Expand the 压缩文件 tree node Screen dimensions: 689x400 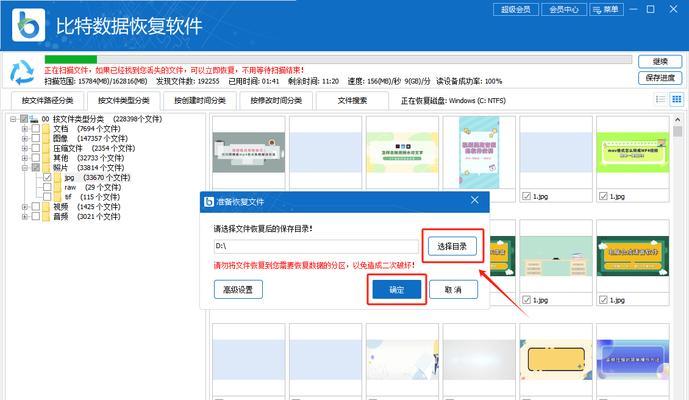pos(25,148)
